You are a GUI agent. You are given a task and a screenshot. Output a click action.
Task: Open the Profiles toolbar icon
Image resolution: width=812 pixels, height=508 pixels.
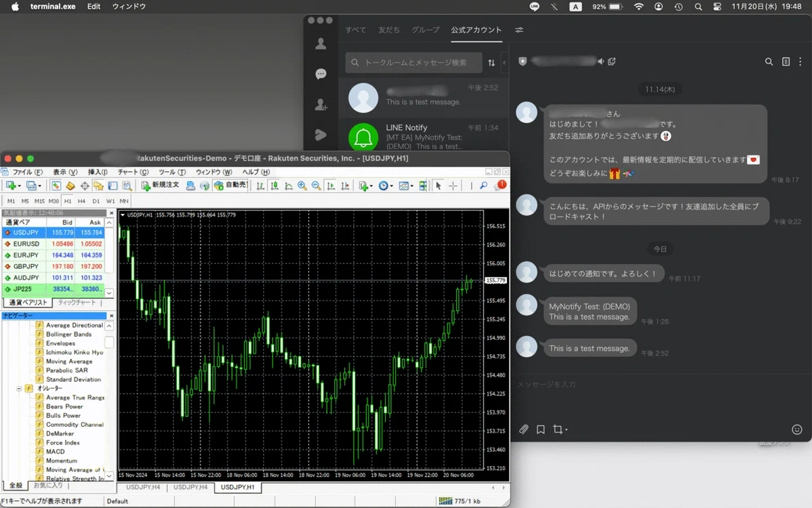pyautogui.click(x=32, y=186)
